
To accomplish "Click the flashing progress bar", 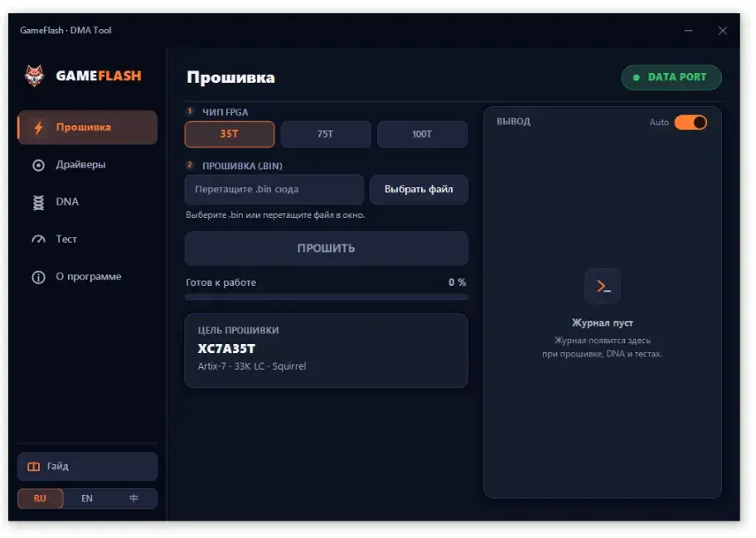I will (x=326, y=298).
